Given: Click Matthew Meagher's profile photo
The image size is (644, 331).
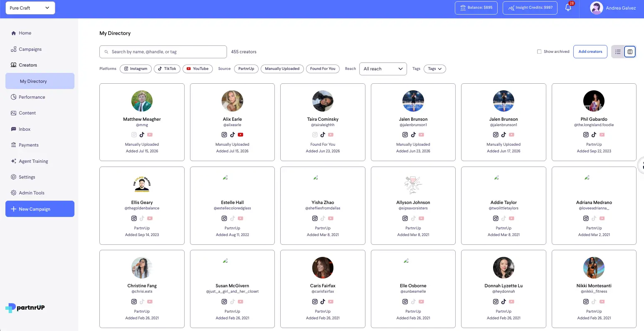Looking at the screenshot, I should (x=142, y=101).
